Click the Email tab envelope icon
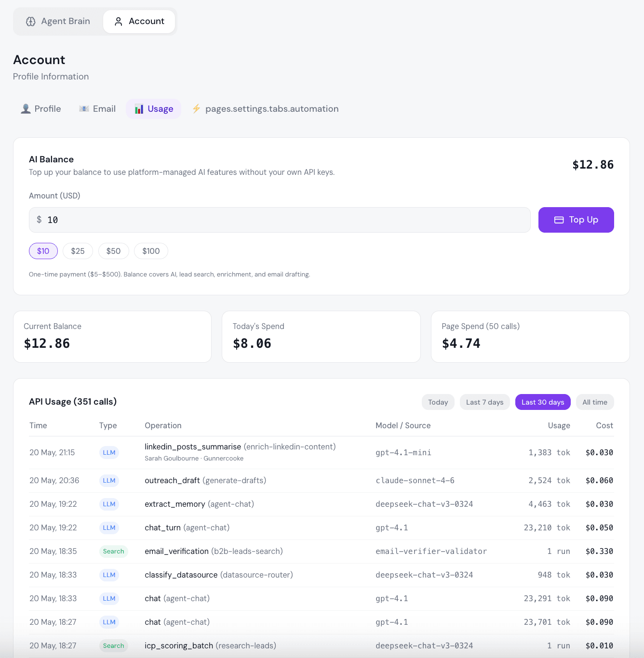This screenshot has width=644, height=658. coord(84,109)
